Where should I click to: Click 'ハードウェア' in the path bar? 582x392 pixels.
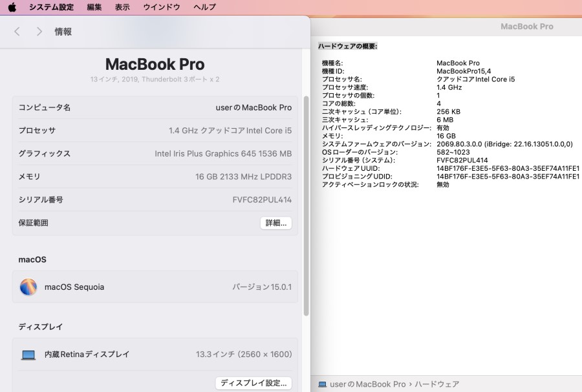(437, 384)
